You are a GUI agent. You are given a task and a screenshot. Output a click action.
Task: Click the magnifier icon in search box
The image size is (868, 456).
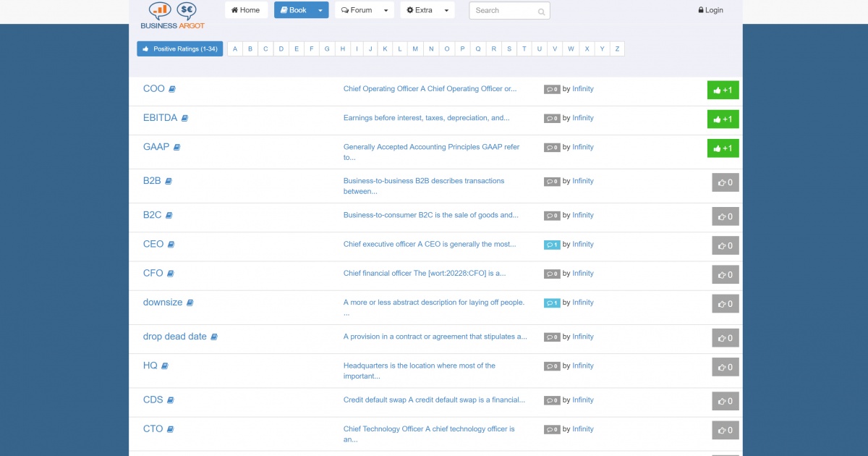click(542, 12)
